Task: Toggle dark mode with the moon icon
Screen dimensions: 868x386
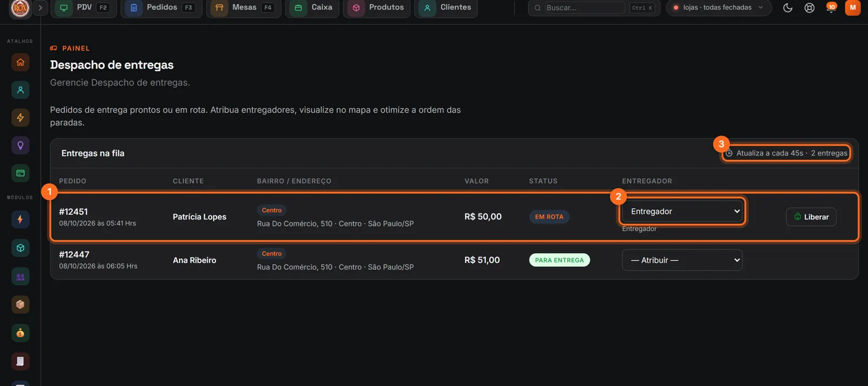Action: pos(788,8)
